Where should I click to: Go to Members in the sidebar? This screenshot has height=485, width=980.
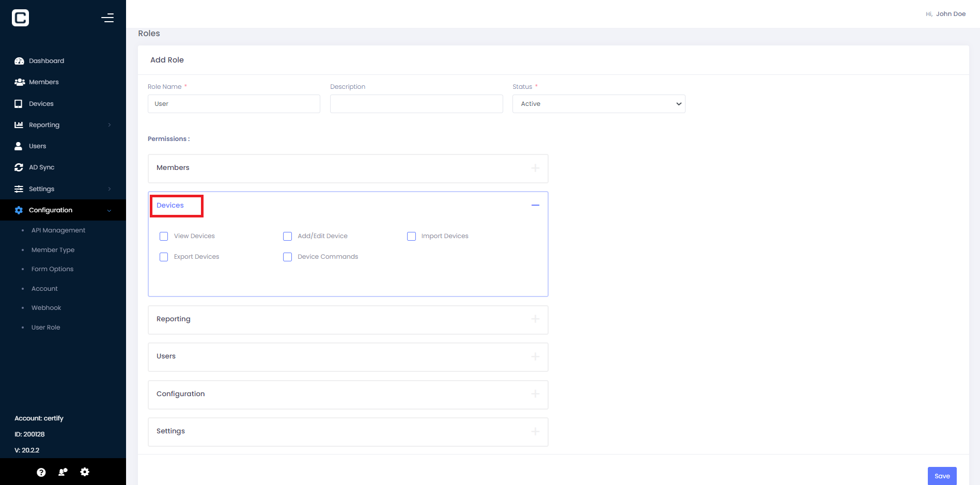pos(44,82)
